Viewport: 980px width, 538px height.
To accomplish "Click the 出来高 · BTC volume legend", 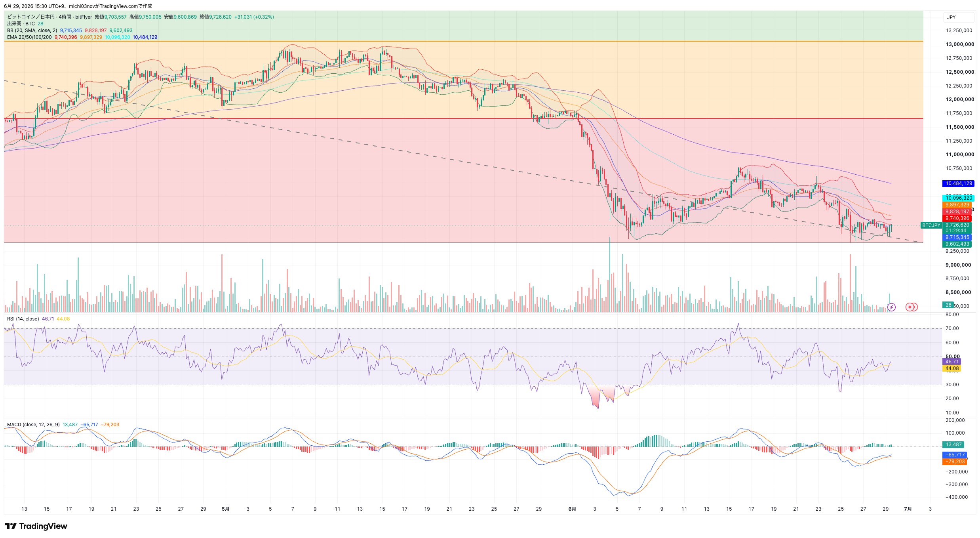I will coord(21,24).
